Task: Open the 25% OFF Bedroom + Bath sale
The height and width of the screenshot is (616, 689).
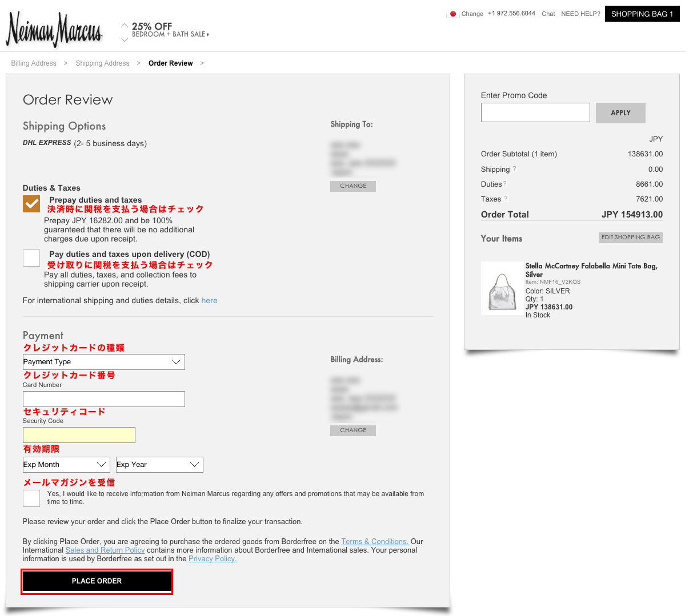Action: (170, 30)
